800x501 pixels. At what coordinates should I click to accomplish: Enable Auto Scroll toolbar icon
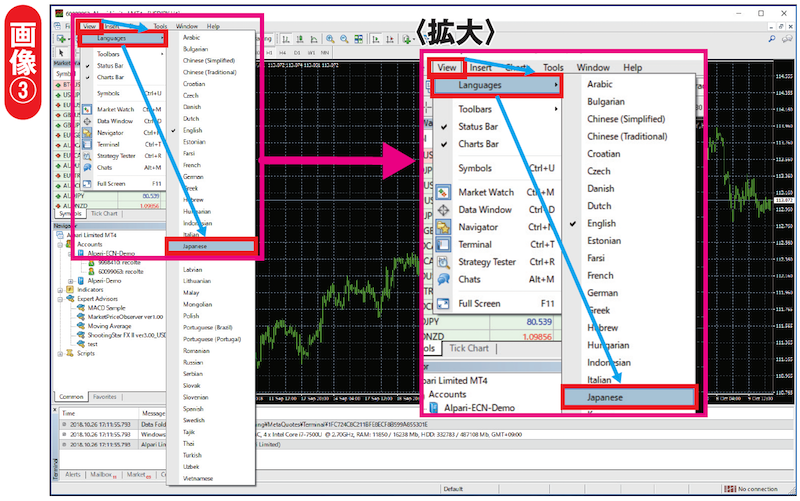[376, 39]
